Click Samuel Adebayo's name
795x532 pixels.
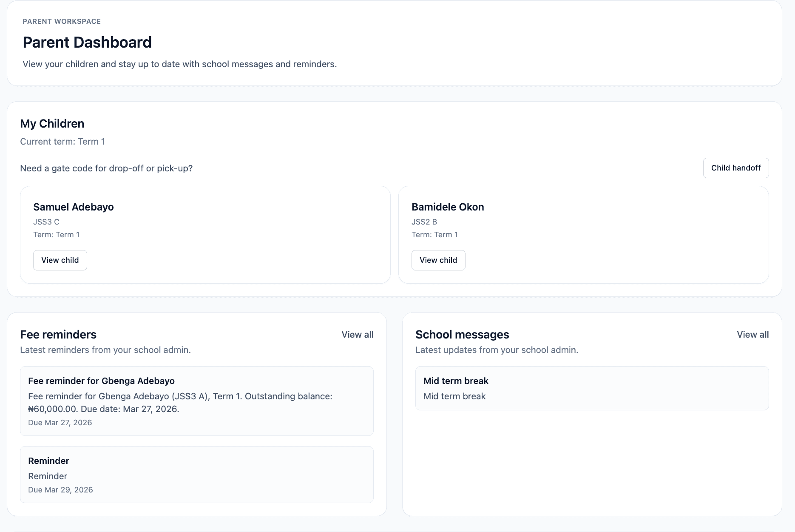pyautogui.click(x=73, y=207)
